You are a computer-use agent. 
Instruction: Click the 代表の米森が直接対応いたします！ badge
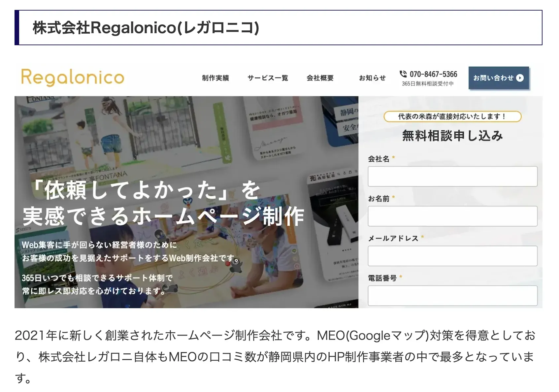452,116
